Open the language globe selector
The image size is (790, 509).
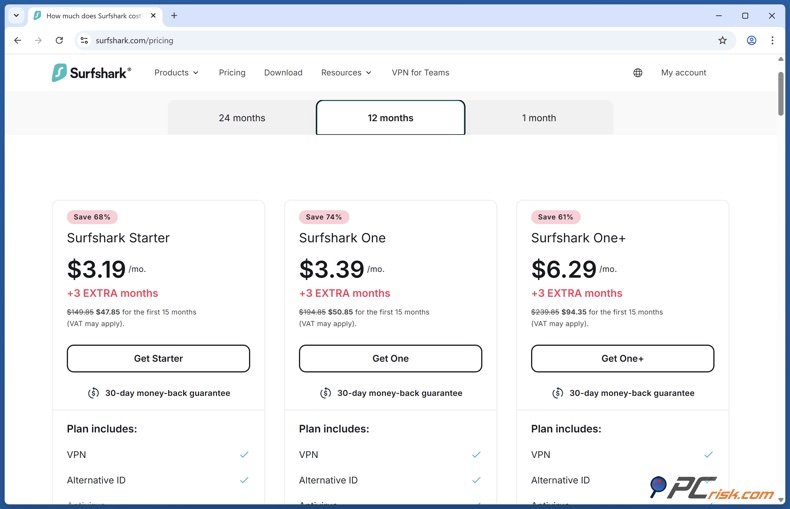(x=637, y=73)
